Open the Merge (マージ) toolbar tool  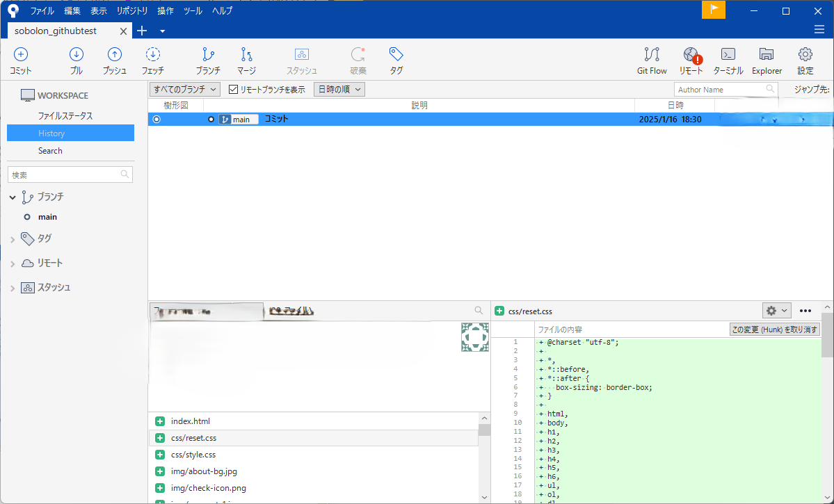(x=246, y=60)
